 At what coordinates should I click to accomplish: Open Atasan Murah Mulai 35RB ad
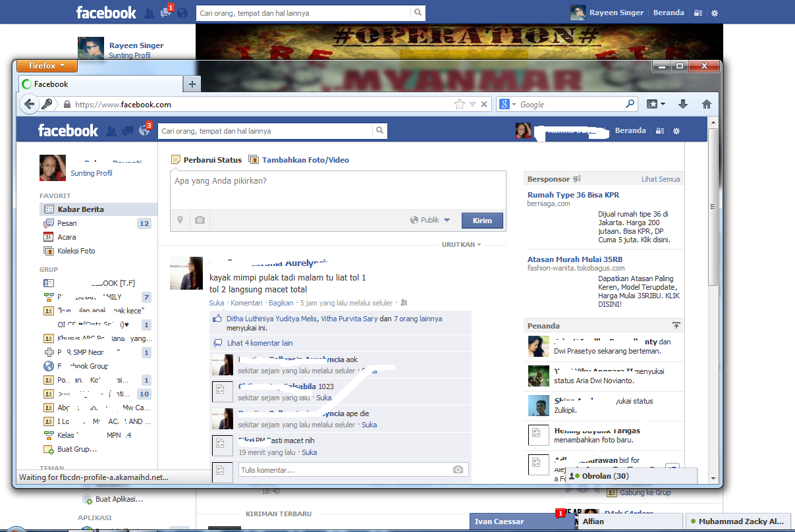[575, 259]
